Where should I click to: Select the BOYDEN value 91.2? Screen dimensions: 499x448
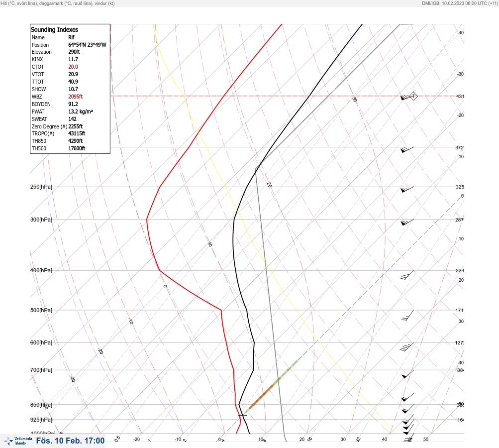coord(73,104)
